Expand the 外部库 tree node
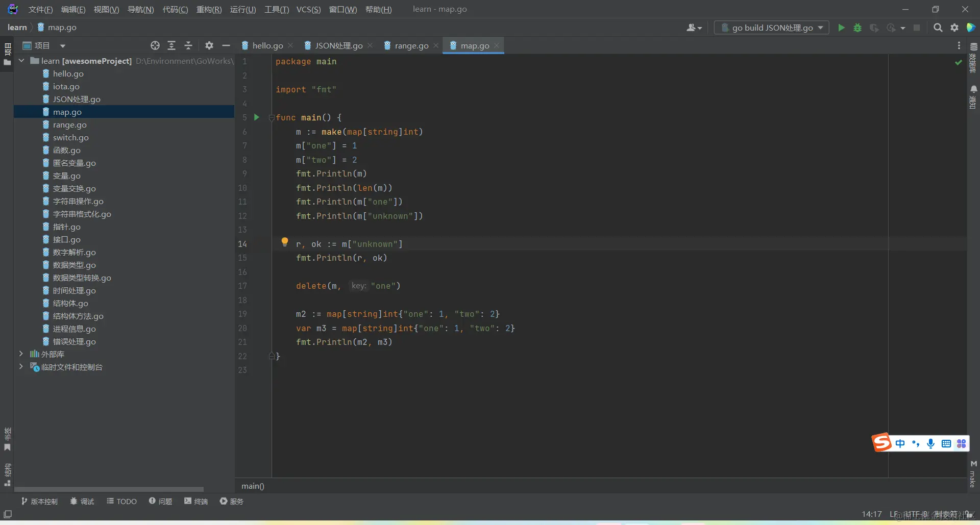The height and width of the screenshot is (525, 980). [21, 354]
